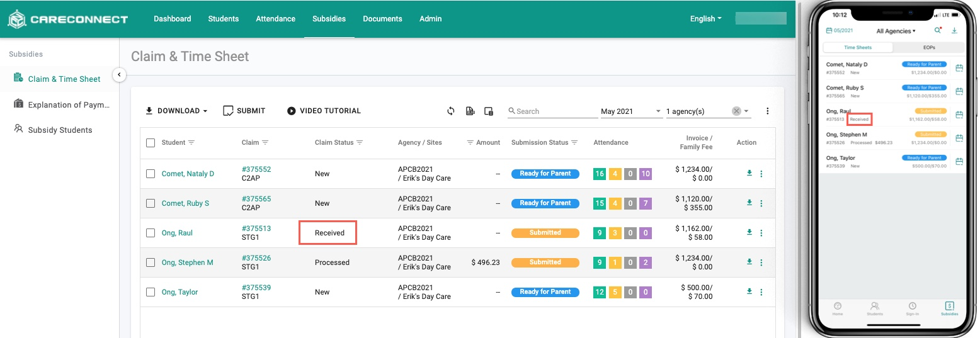980x338 pixels.
Task: Open the Dashboard nav menu
Action: (x=172, y=19)
